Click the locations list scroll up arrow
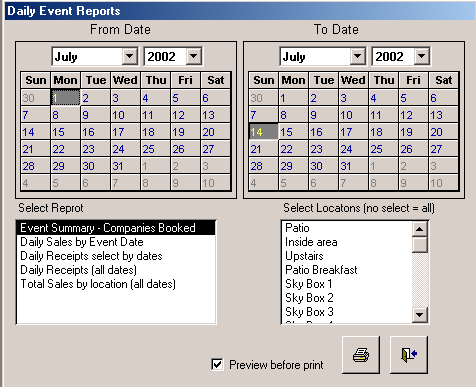476x387 pixels. click(x=420, y=229)
